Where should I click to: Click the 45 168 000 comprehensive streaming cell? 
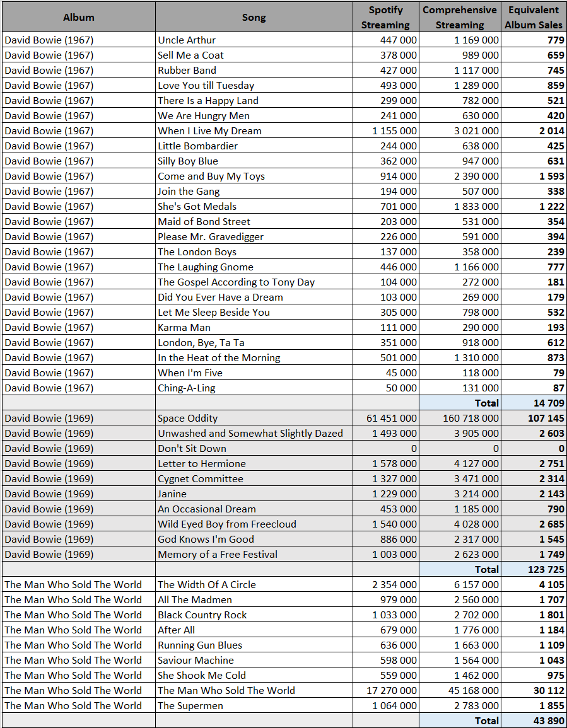(x=460, y=691)
